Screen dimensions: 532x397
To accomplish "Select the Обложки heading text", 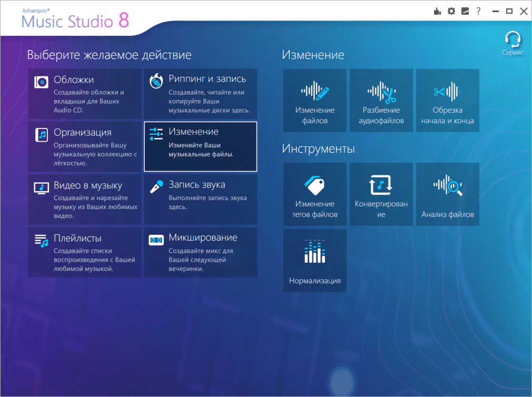I will [x=74, y=80].
